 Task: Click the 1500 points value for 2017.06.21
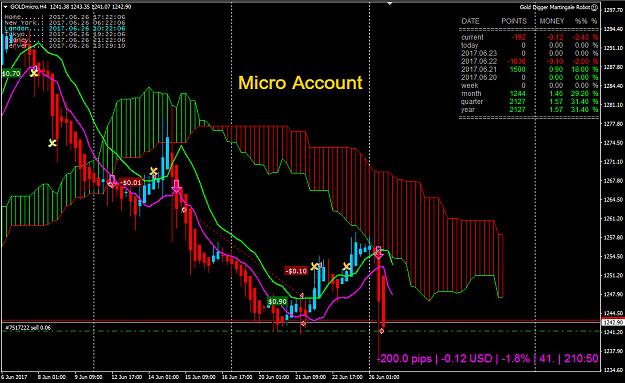518,69
